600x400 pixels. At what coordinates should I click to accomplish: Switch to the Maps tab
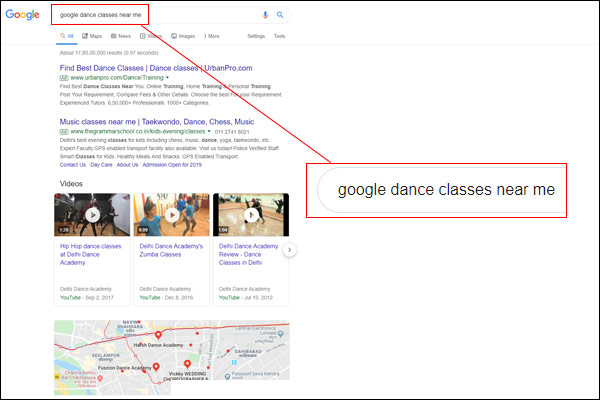pyautogui.click(x=92, y=36)
